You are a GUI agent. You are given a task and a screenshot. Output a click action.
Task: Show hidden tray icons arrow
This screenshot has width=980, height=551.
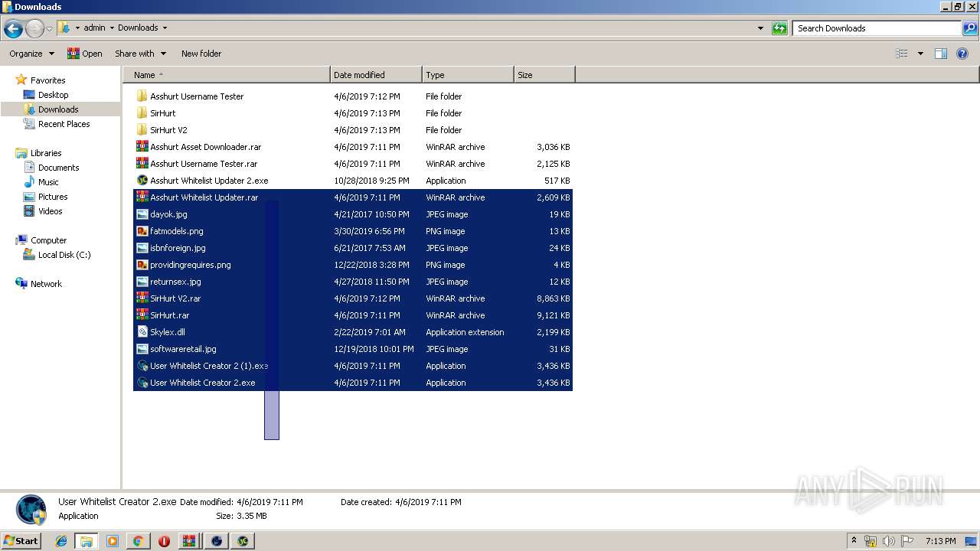(854, 541)
